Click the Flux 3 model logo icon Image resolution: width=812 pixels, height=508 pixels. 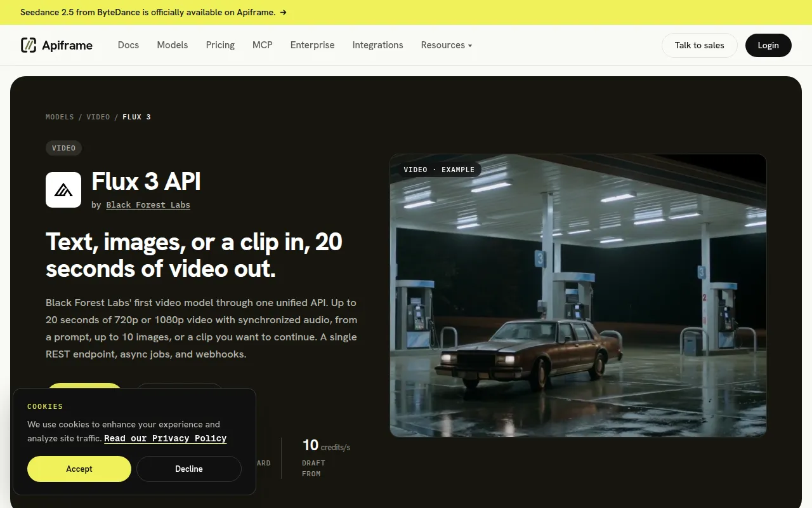tap(63, 190)
